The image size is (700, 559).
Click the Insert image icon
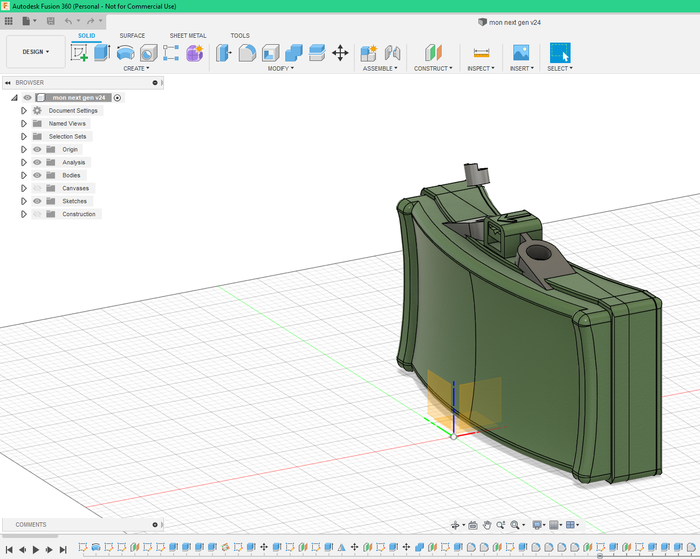[520, 53]
